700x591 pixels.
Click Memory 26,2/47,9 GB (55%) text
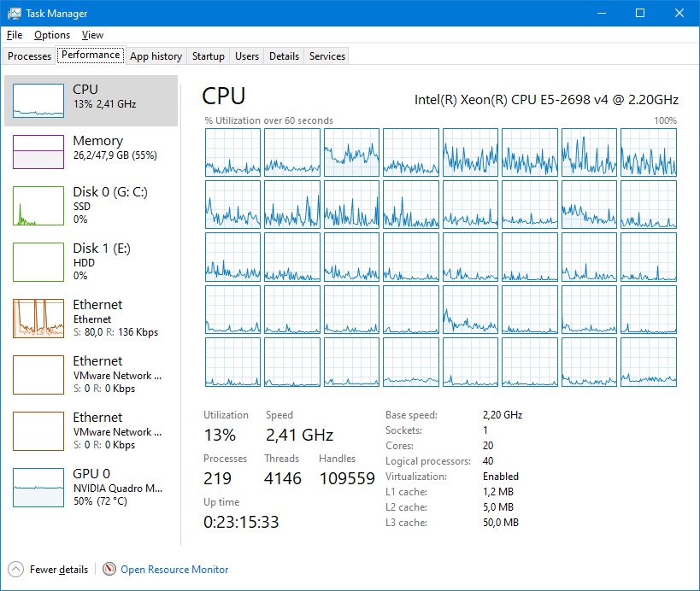tap(115, 155)
